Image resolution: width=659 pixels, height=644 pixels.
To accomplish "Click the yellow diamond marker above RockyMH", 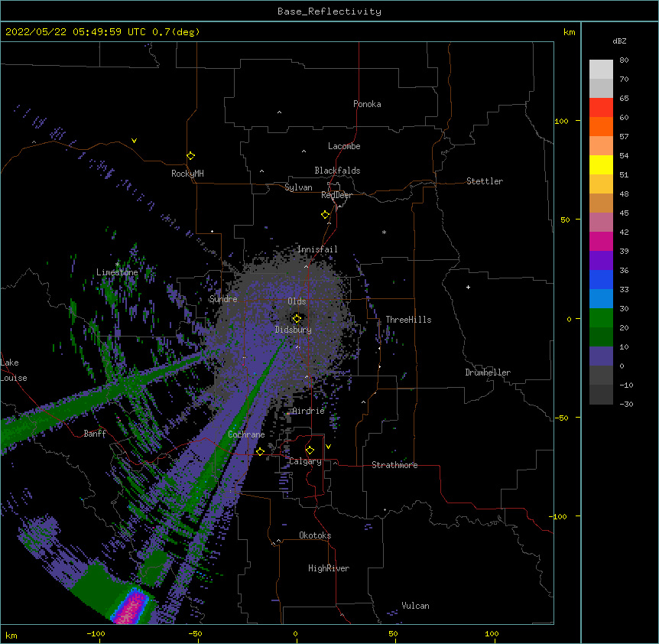I will 190,156.
